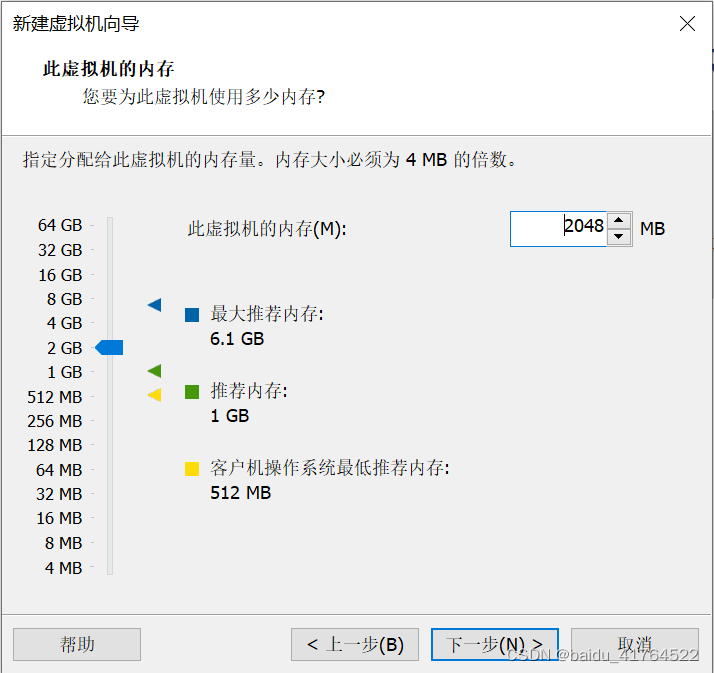Image resolution: width=714 pixels, height=673 pixels.
Task: Click the 客户机操作系统最低推荐内存 label
Action: coord(330,468)
